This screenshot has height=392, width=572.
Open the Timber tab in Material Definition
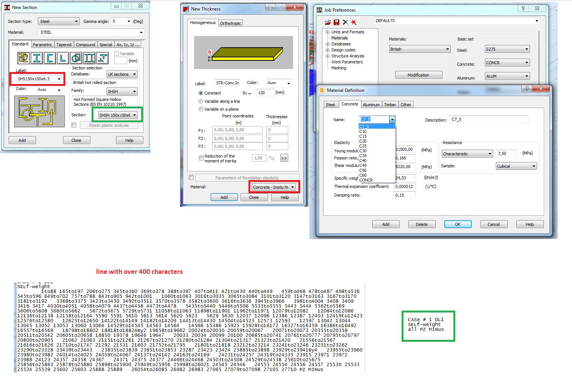(390, 104)
